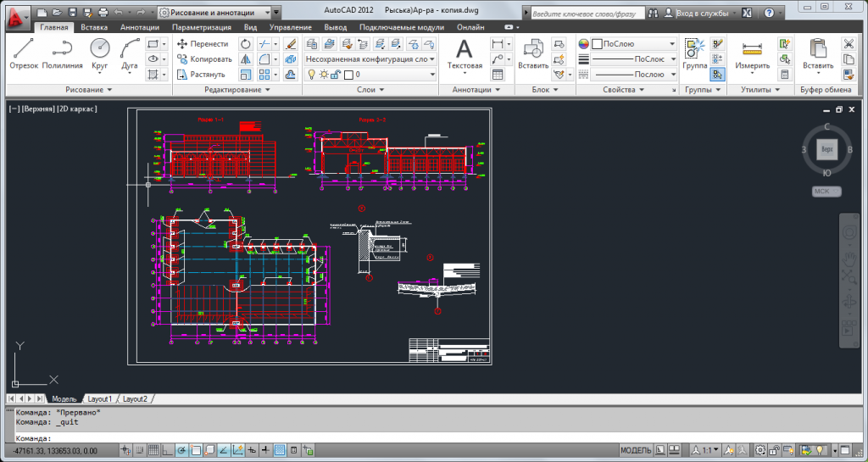868x462 pixels.
Task: Click the explode tool icon
Action: coord(291,58)
